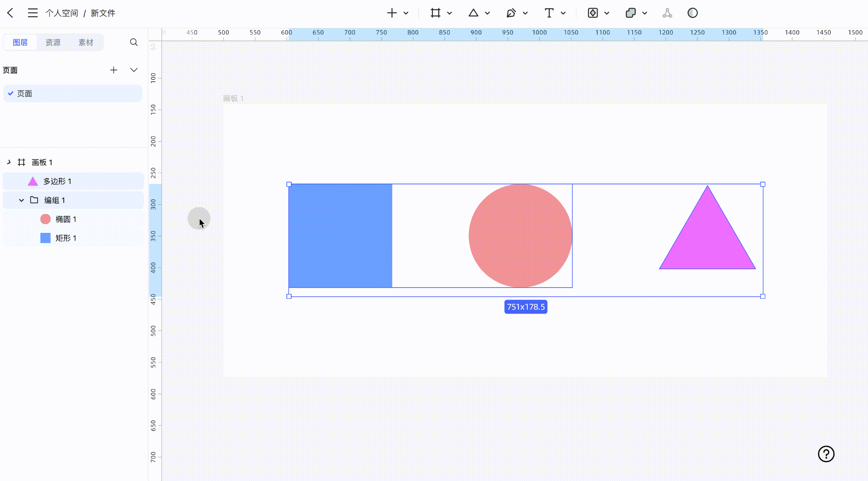Expand the frame tool dropdown arrow

(449, 13)
